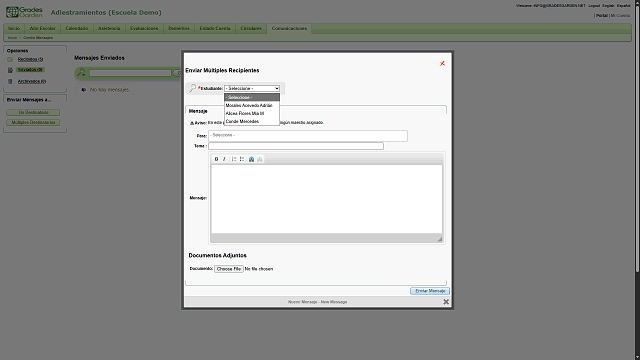The width and height of the screenshot is (640, 360).
Task: Open the Recibidos messages link
Action: coord(30,59)
